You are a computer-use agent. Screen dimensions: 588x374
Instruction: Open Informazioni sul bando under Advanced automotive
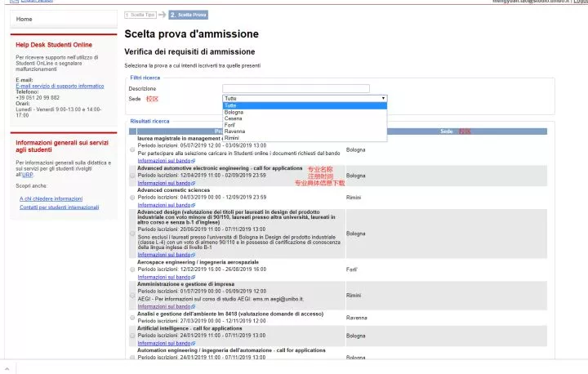(x=166, y=183)
